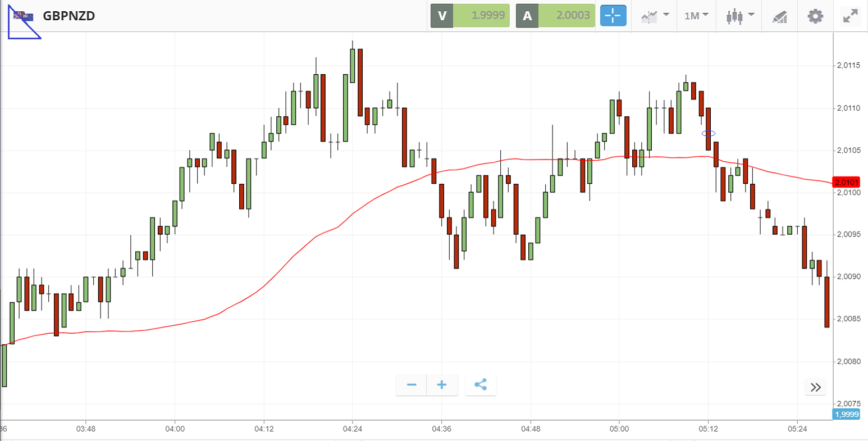Click the GBPNZD symbol name
This screenshot has width=868, height=441.
(x=68, y=16)
